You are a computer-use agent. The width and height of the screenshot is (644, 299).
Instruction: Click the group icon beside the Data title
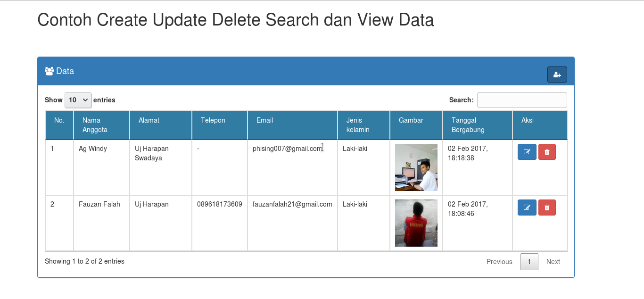coord(49,70)
